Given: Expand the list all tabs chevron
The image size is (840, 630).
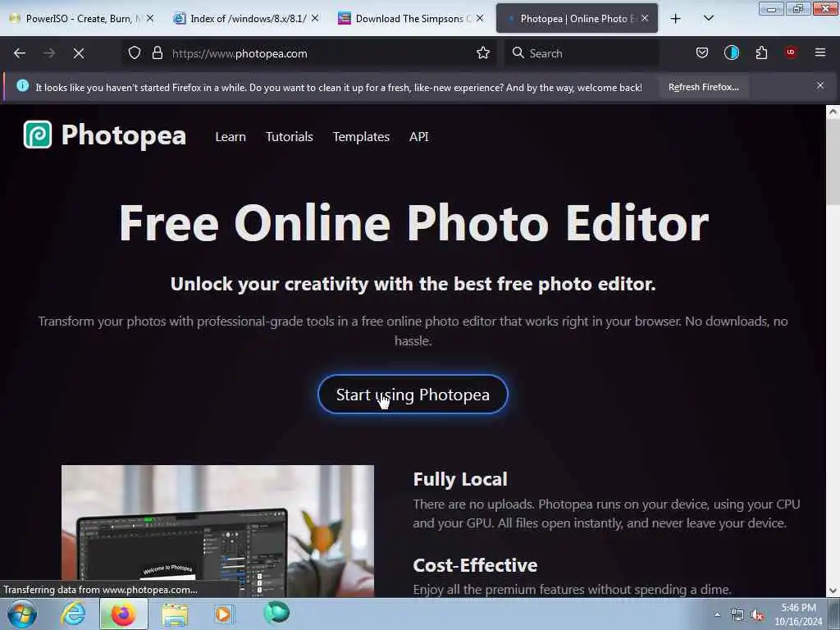Looking at the screenshot, I should pyautogui.click(x=708, y=19).
